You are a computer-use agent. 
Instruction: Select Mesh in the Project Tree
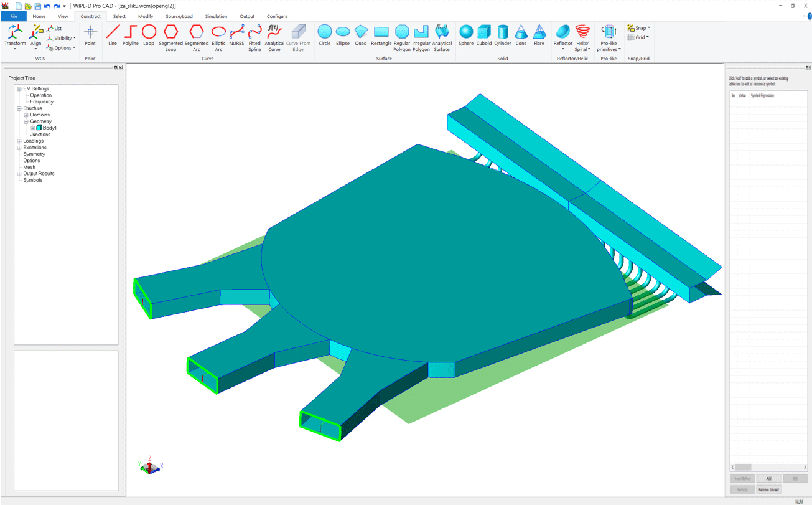click(x=29, y=167)
